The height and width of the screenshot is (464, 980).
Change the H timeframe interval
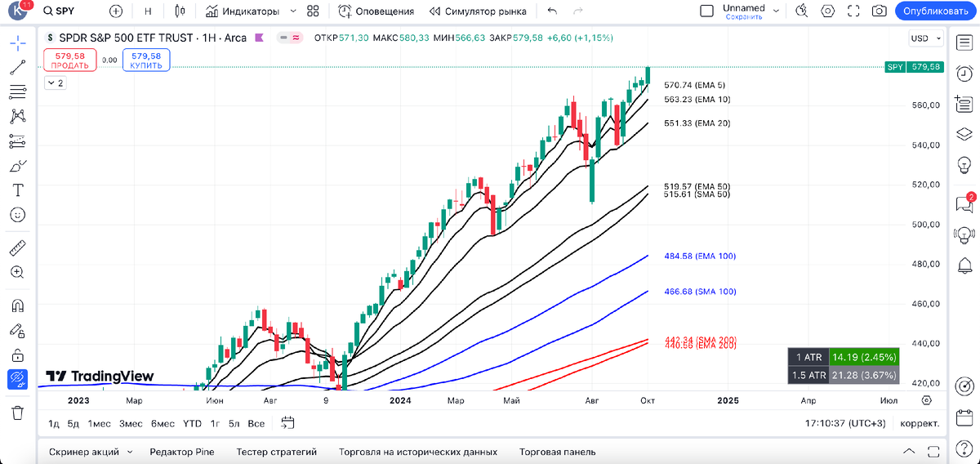click(x=148, y=11)
